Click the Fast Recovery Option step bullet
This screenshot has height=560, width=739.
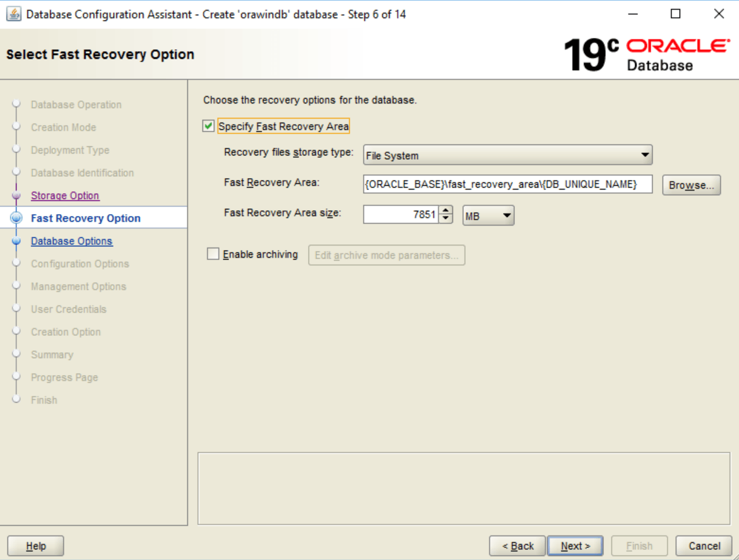point(17,218)
